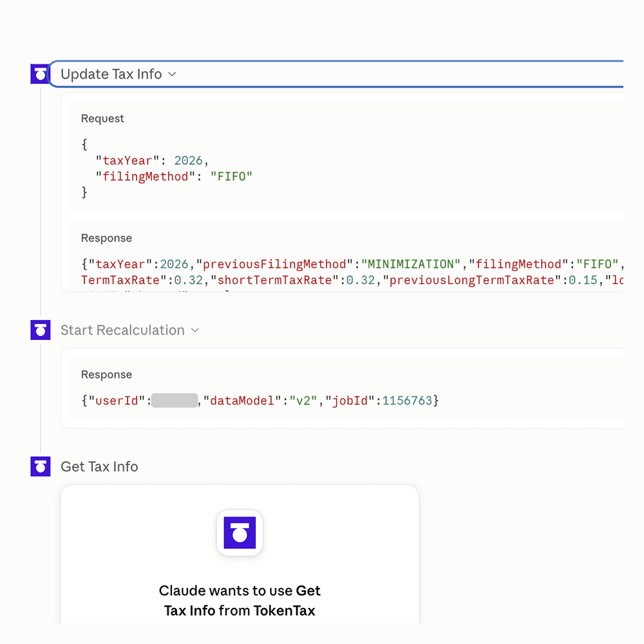Screen dimensions: 644x644
Task: Click the TokenTax icon beside Update Tax Info
Action: 40,74
